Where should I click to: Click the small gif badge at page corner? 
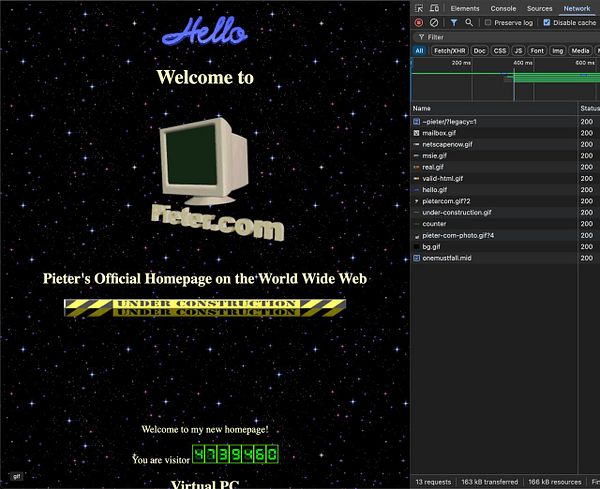16,476
